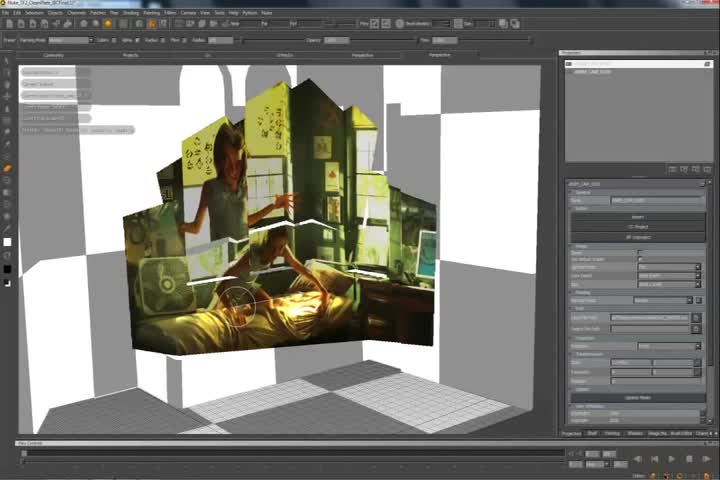
Task: Click the white foreground color swatch
Action: point(8,242)
